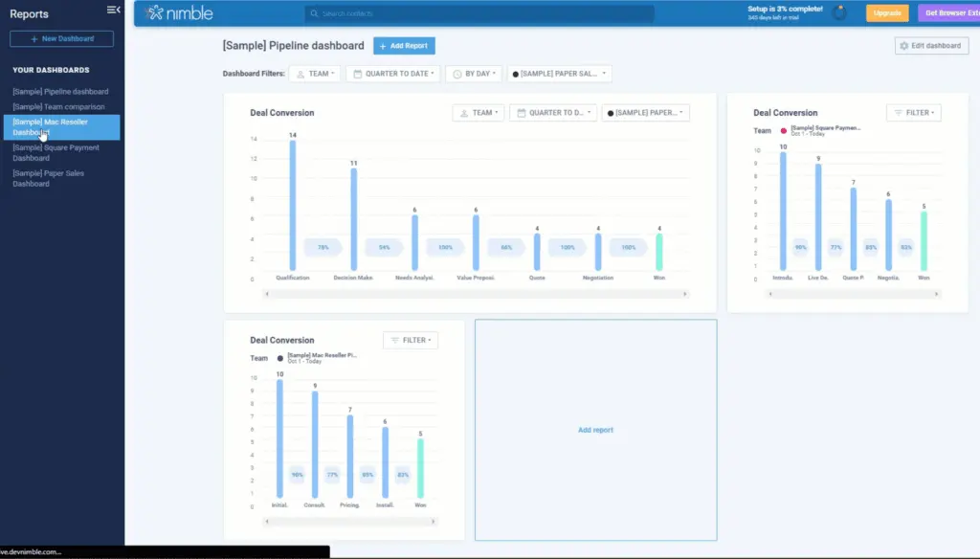Open [SAMPLE] PAPER... dropdown in first chart

[x=646, y=113]
